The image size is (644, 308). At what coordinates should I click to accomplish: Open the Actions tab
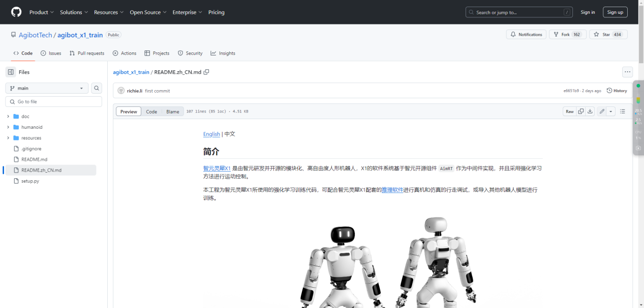(x=125, y=53)
